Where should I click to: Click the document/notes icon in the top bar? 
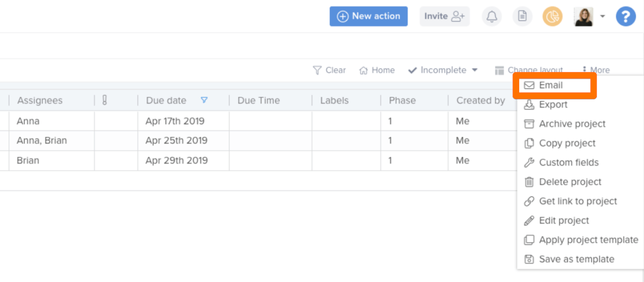coord(522,16)
